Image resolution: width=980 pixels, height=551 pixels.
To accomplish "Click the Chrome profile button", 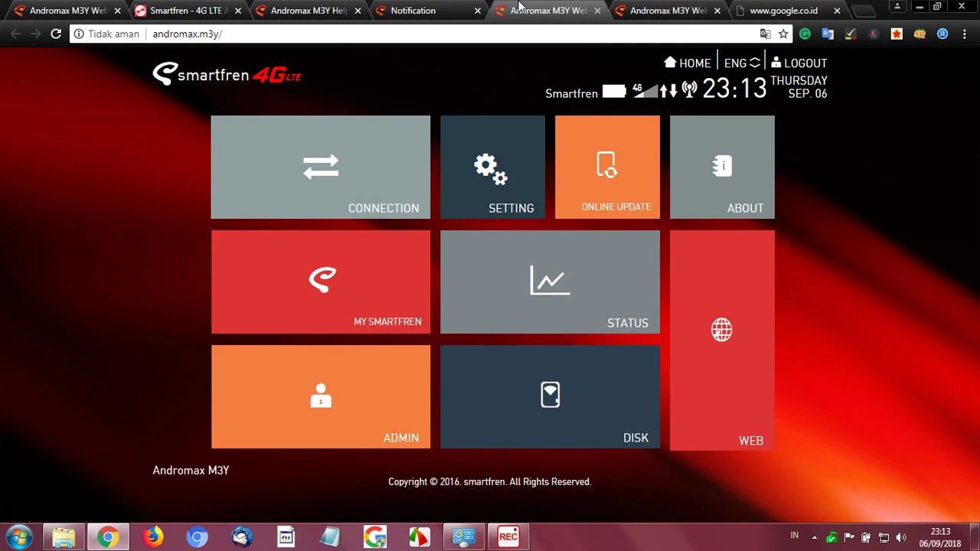I will 897,6.
